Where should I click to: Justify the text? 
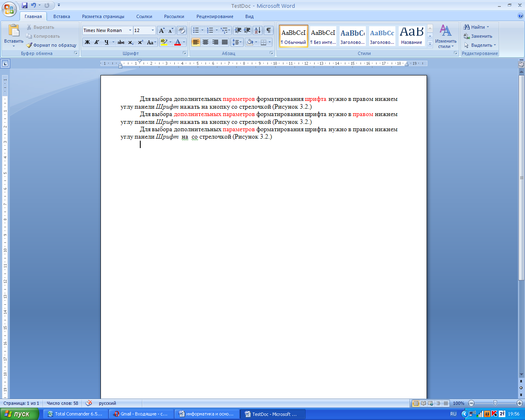(x=225, y=42)
